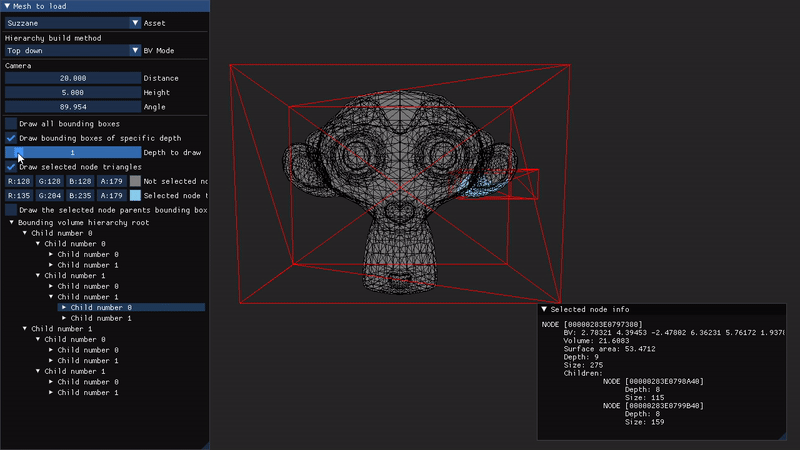Collapse the Mesh to load window triangle
Screen dimensions: 800x450
tap(7, 6)
